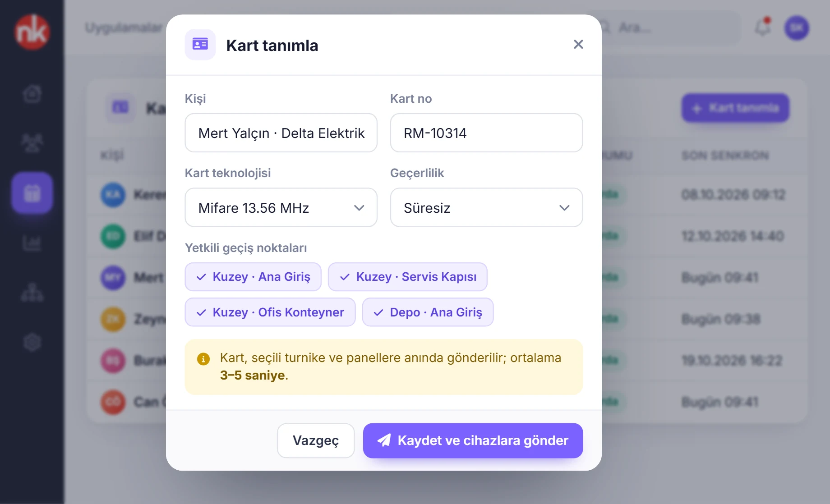Click the 12.10.2026 14:40 sync cell
830x504 pixels.
(x=733, y=236)
